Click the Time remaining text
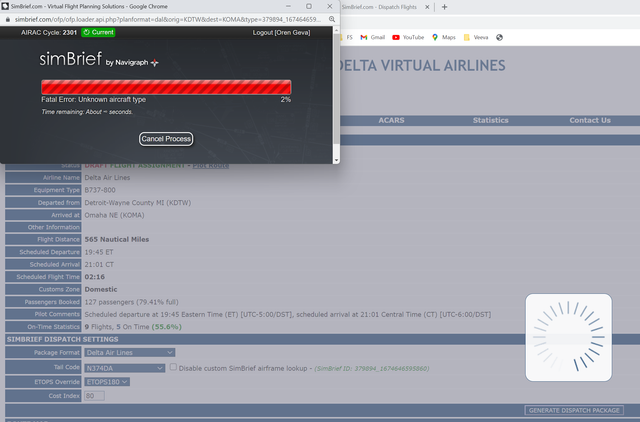640x422 pixels. point(87,112)
